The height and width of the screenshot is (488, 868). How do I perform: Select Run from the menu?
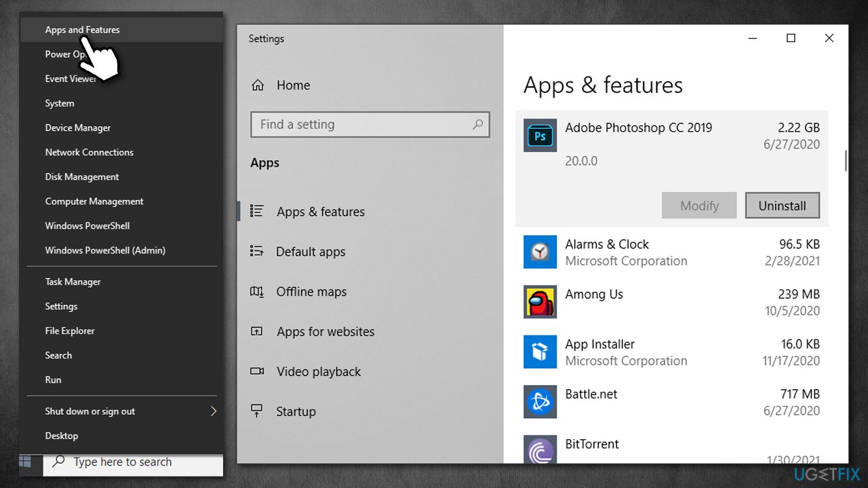(x=121, y=380)
